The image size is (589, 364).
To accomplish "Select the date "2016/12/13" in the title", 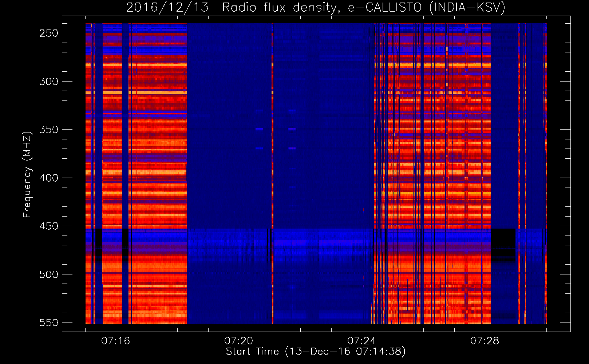I will click(x=167, y=7).
